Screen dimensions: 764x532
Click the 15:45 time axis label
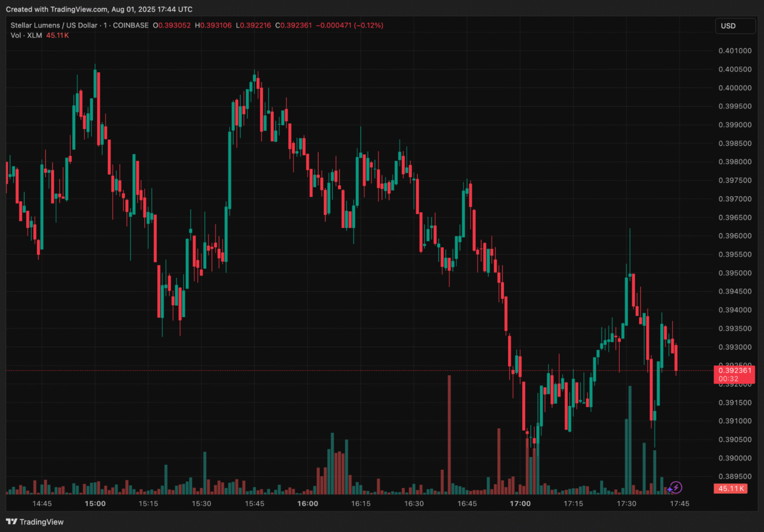[254, 503]
